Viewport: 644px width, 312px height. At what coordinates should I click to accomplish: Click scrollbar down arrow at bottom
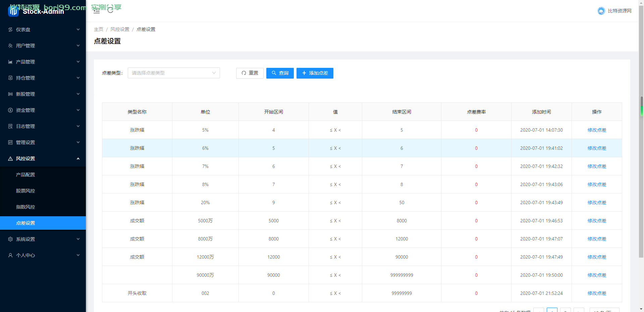[x=641, y=309]
